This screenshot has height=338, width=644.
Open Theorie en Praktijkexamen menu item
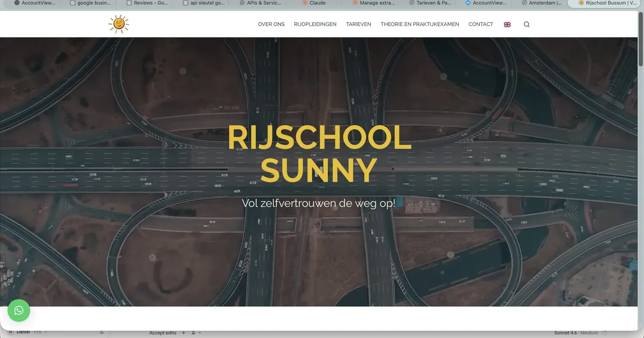click(x=420, y=24)
